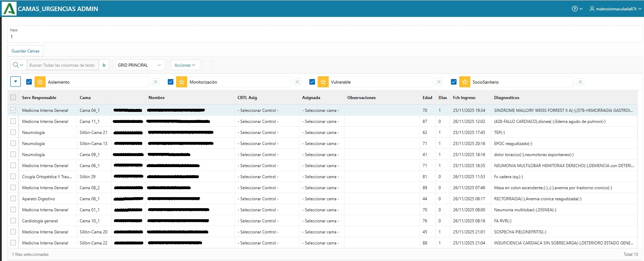Sort by the Fch Ingreso column header
Image resolution: width=644 pixels, height=261 pixels.
(464, 98)
